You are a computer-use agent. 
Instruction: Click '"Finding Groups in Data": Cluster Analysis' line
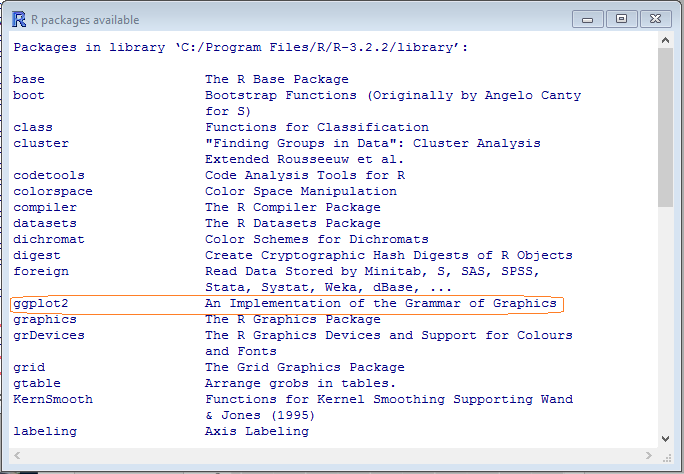[373, 143]
